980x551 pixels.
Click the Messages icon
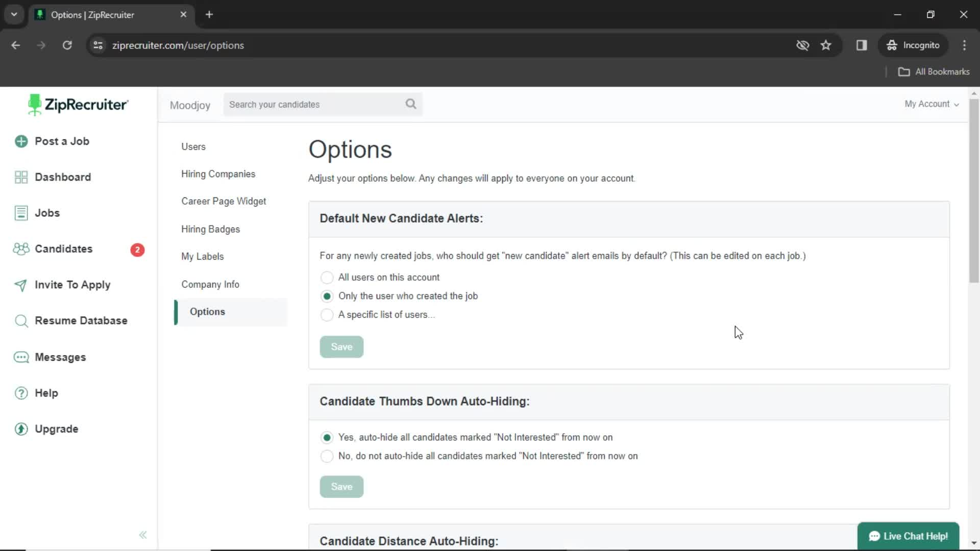click(x=21, y=357)
